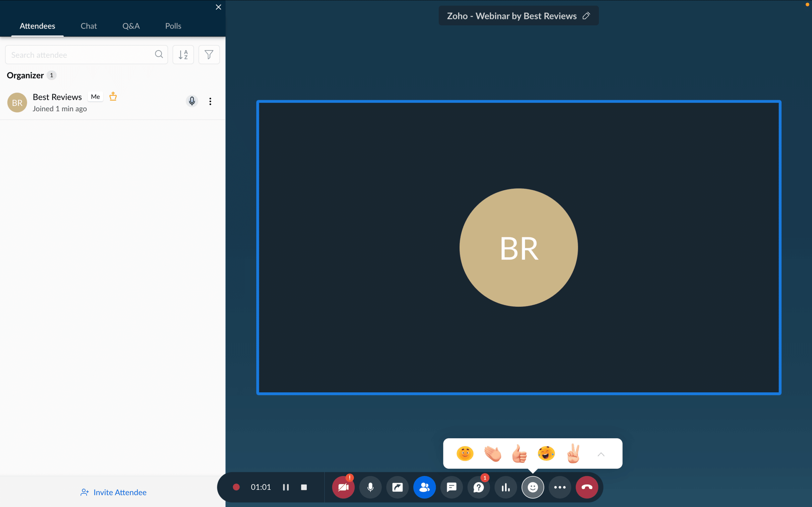The image size is (812, 507).
Task: Open the reactions emoji picker
Action: pyautogui.click(x=533, y=487)
